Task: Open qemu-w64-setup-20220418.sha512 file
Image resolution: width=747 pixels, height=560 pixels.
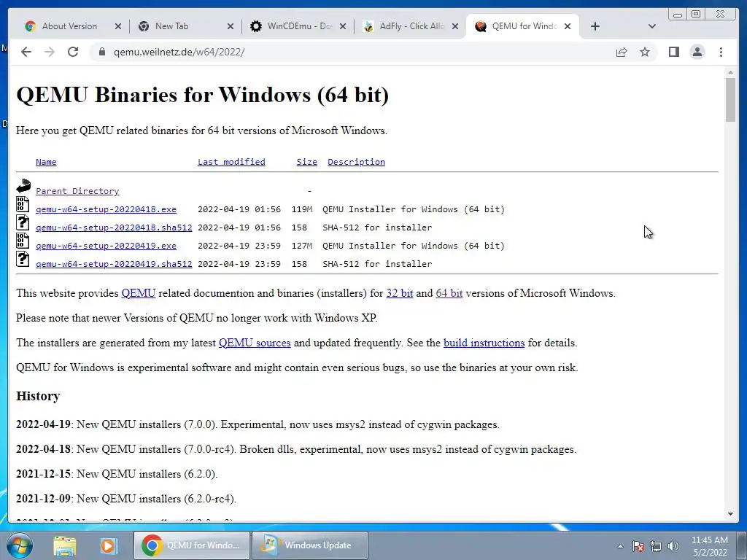Action: [x=114, y=227]
